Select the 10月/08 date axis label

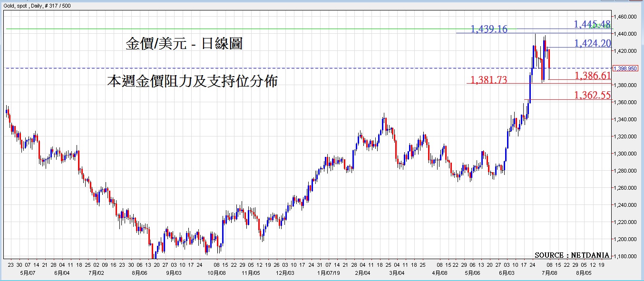pos(216,273)
